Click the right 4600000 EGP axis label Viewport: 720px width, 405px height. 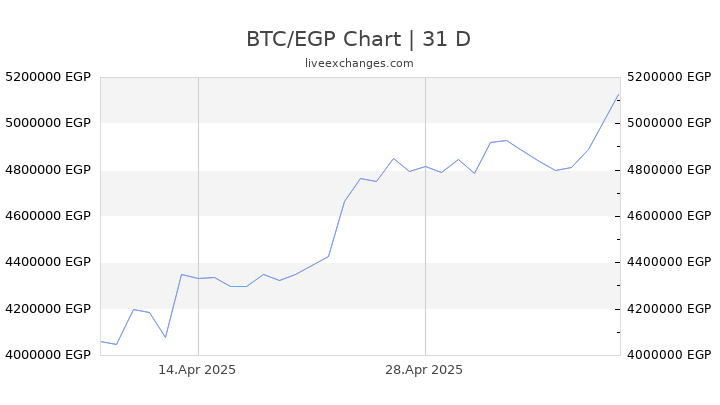tap(669, 216)
